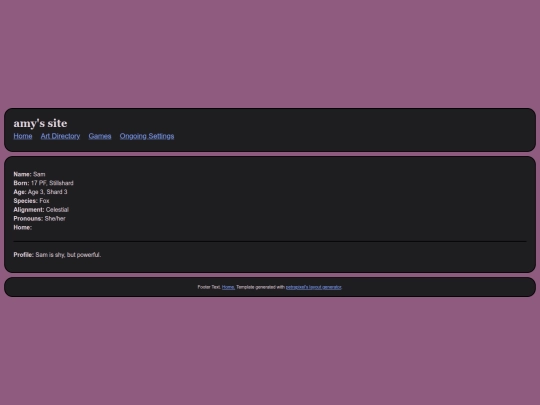
Task: Open petrapixel's layout generator link
Action: [x=313, y=287]
